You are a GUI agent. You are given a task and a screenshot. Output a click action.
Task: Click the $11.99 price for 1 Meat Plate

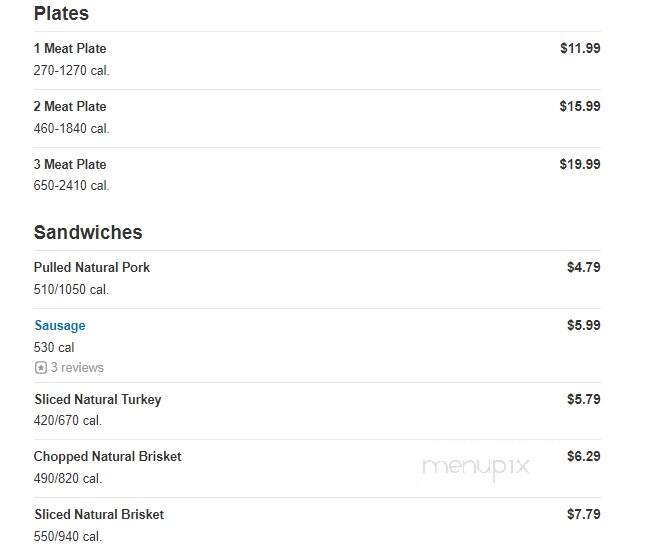(580, 48)
